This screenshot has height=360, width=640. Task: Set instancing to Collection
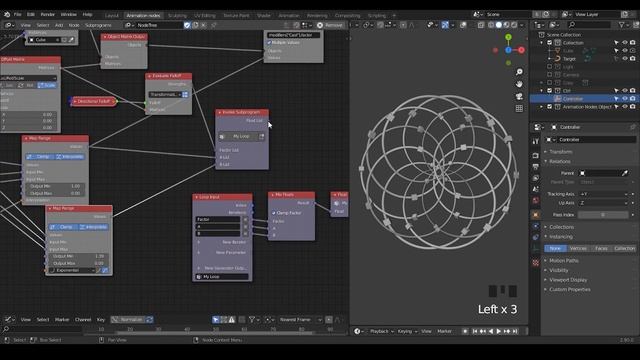click(x=624, y=248)
